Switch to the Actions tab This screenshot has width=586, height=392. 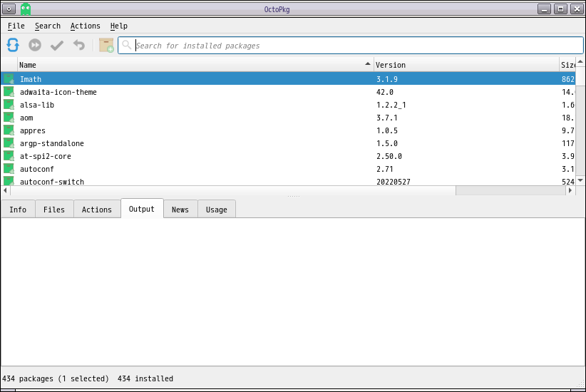tap(97, 210)
